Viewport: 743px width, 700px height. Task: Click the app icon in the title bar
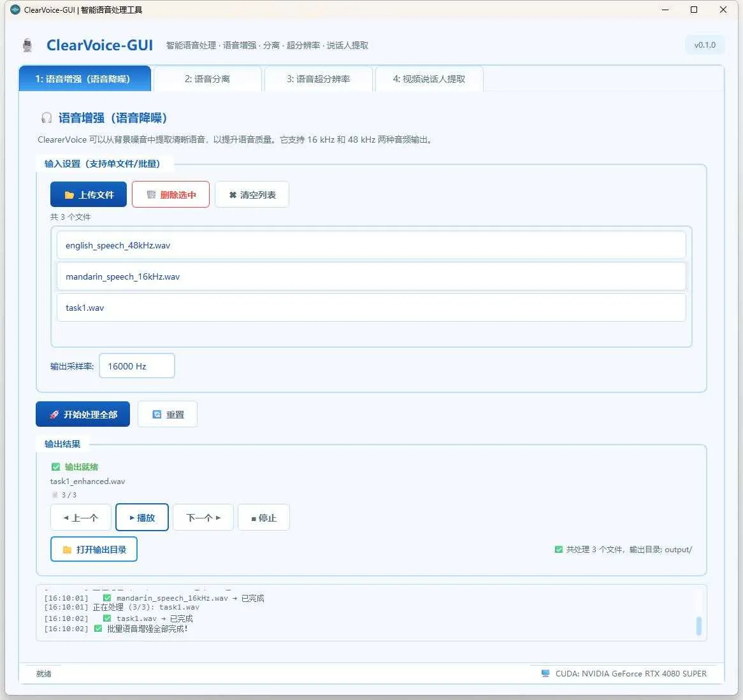tap(15, 10)
